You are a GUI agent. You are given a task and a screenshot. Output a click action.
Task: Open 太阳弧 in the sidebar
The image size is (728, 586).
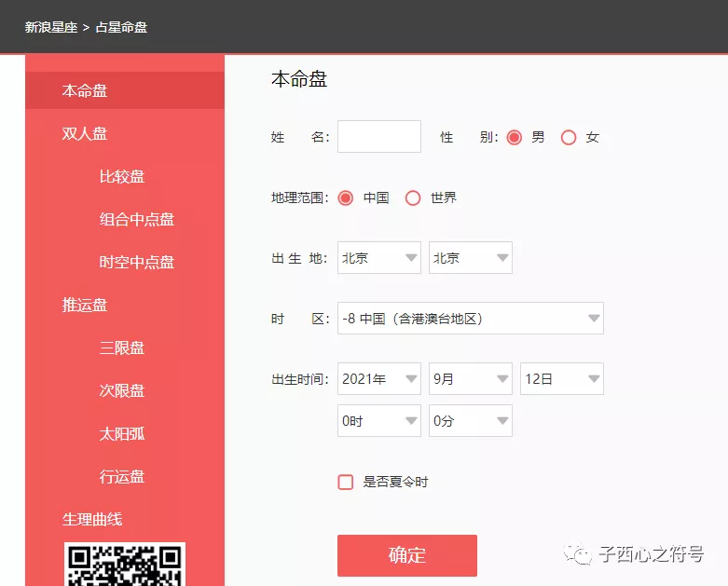(x=122, y=434)
